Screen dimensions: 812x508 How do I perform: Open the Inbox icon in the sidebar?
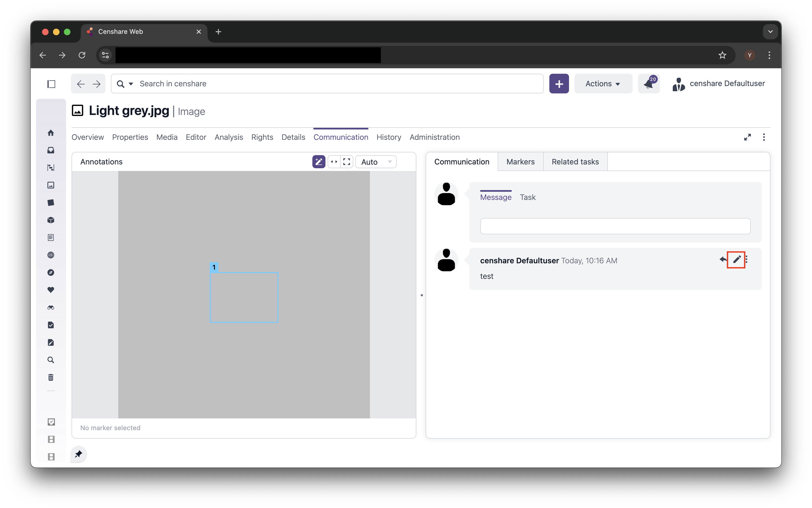click(x=51, y=150)
